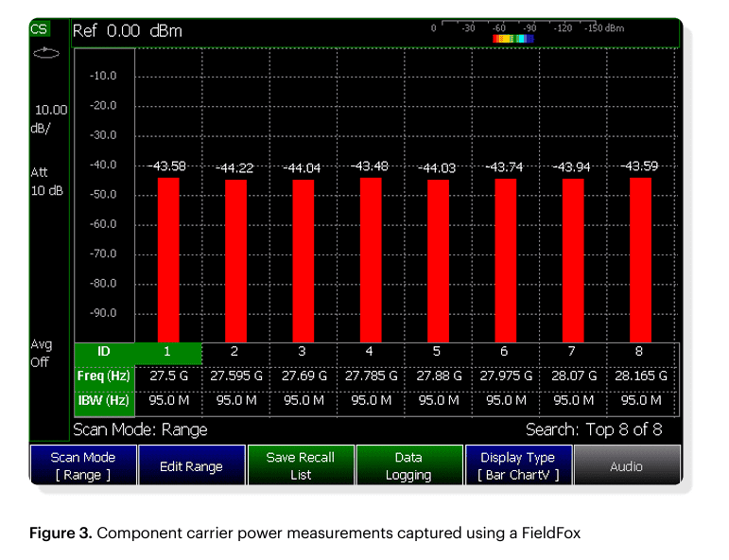Click the Scan Mode: Range status text

(140, 429)
